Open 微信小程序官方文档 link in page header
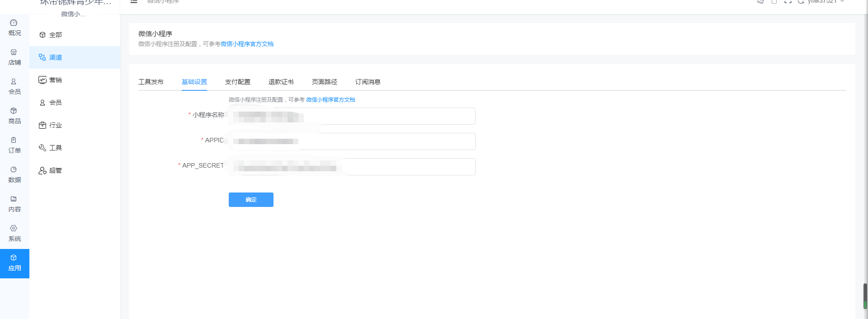Screen dimensions: 868x319 click(247, 44)
